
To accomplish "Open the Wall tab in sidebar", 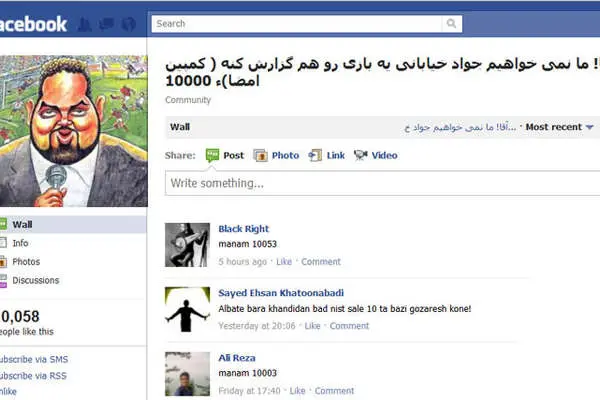I will (x=73, y=225).
